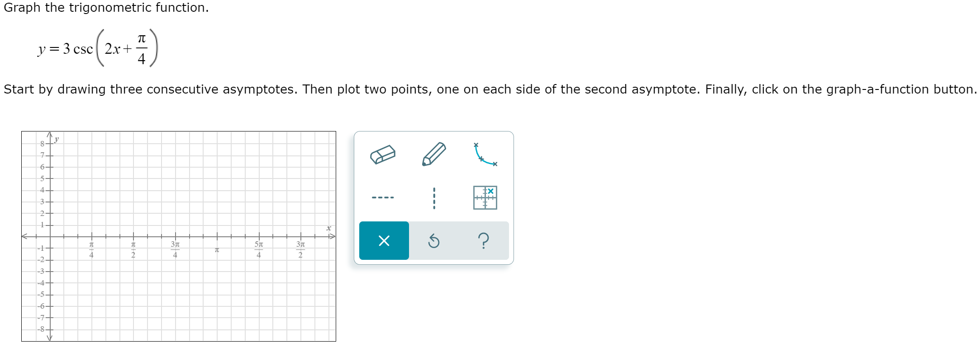Click the tick labeled 5π/4

258,249
